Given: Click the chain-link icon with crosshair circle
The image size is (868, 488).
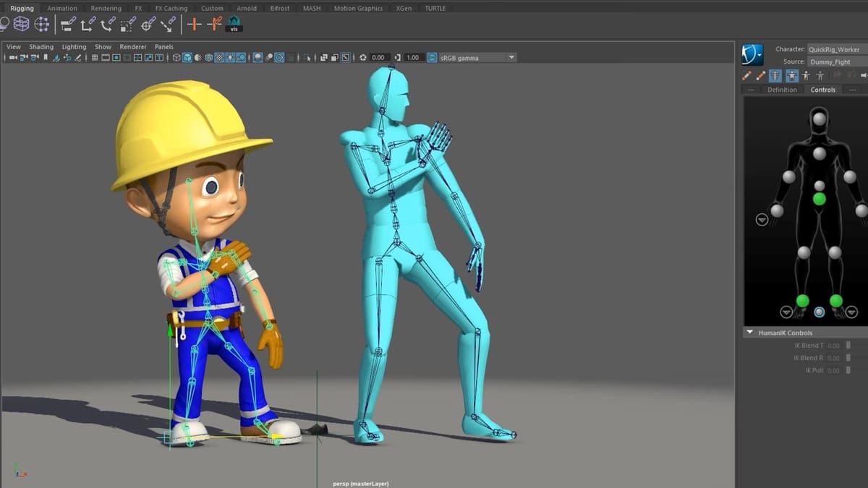Looking at the screenshot, I should point(148,25).
